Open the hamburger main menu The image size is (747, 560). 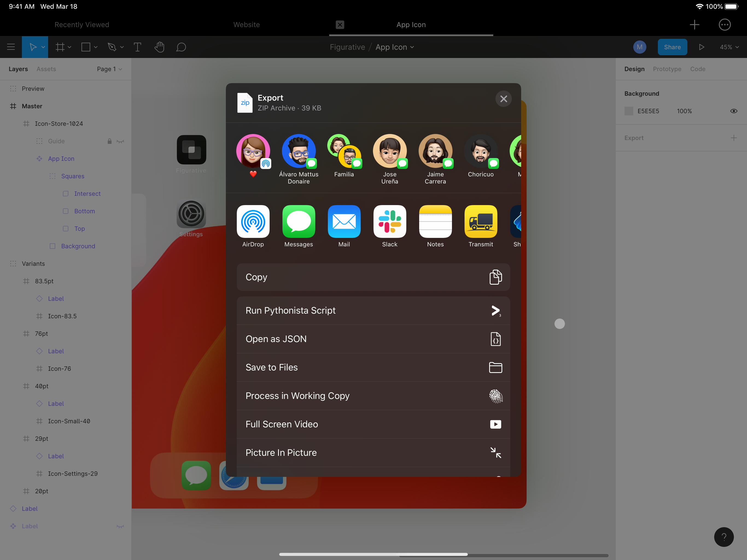click(11, 47)
